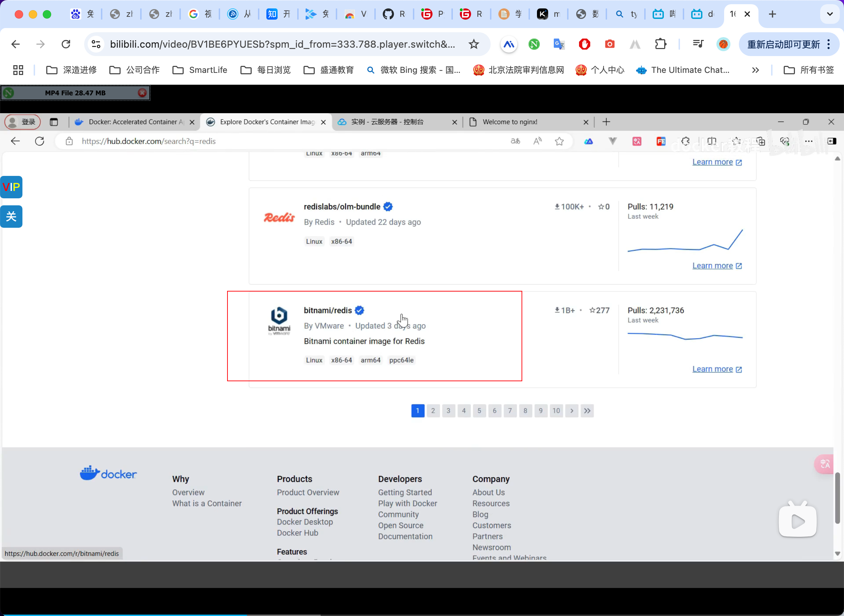
Task: Click the Chrome address bar URL
Action: coord(283,45)
